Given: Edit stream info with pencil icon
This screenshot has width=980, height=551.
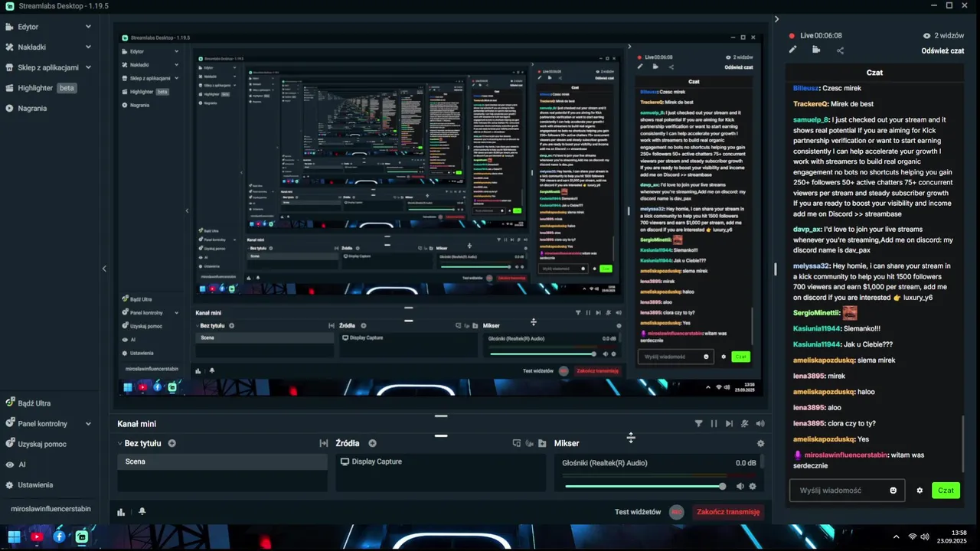Looking at the screenshot, I should pyautogui.click(x=793, y=50).
